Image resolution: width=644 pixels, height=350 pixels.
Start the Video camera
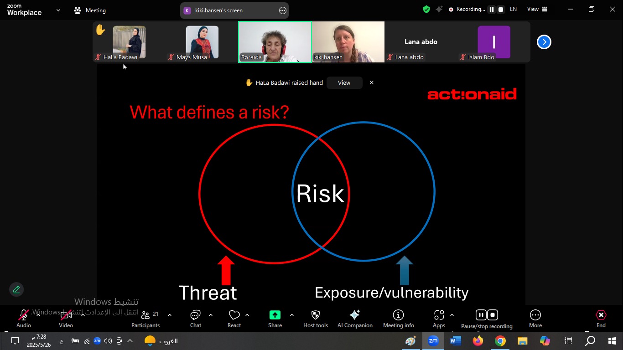point(66,315)
